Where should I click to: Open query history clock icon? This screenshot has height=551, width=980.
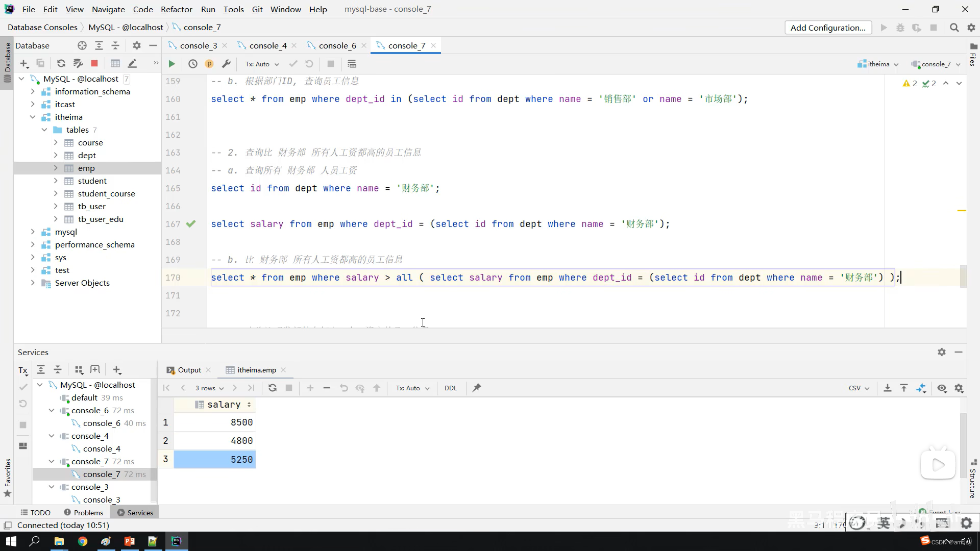192,64
